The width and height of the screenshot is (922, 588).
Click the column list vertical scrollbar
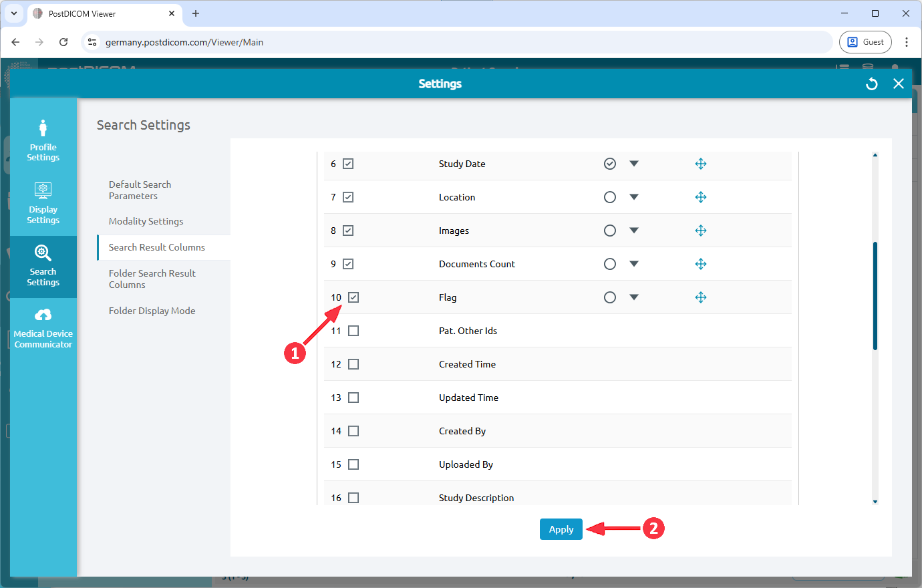pyautogui.click(x=875, y=295)
